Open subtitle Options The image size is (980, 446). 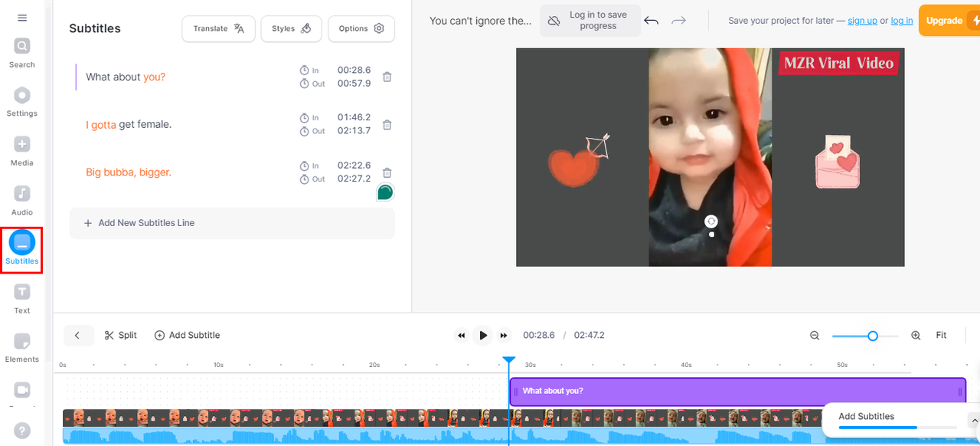(361, 28)
